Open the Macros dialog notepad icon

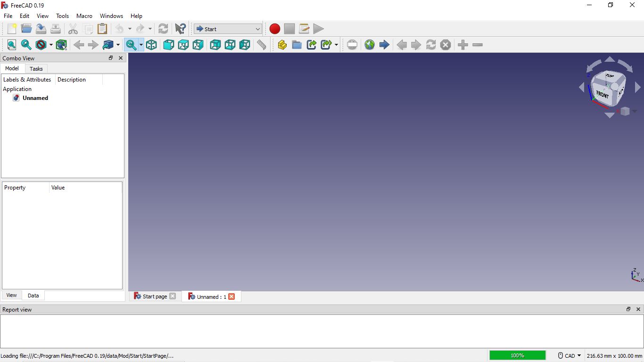(304, 29)
